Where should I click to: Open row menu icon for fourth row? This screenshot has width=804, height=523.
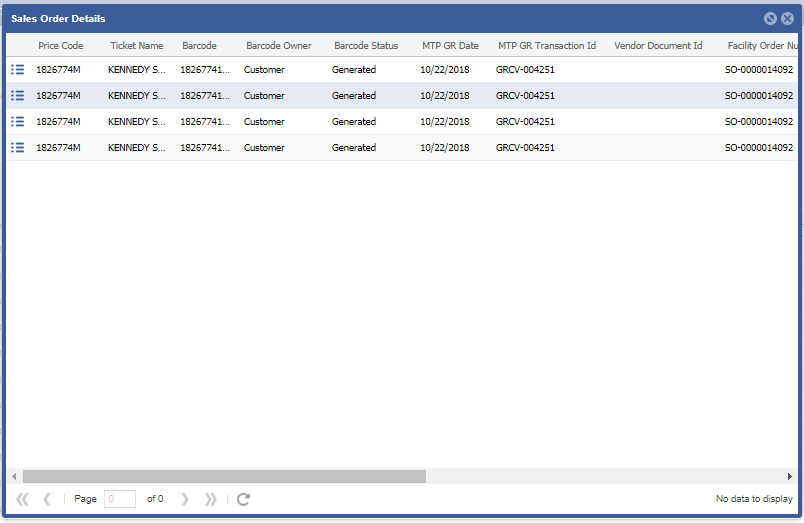click(17, 148)
